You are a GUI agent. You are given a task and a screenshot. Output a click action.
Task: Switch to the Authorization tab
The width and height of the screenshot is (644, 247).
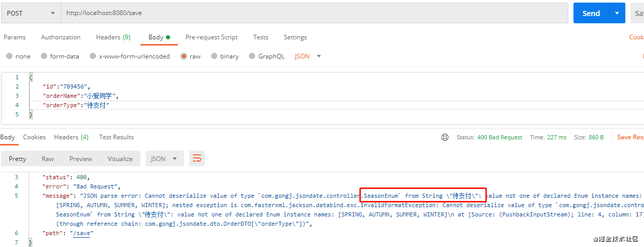[x=61, y=37]
